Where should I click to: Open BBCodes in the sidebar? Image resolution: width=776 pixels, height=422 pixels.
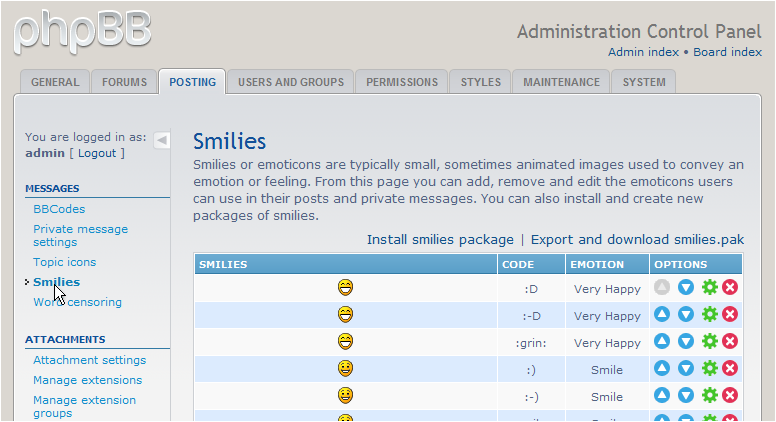click(x=59, y=209)
